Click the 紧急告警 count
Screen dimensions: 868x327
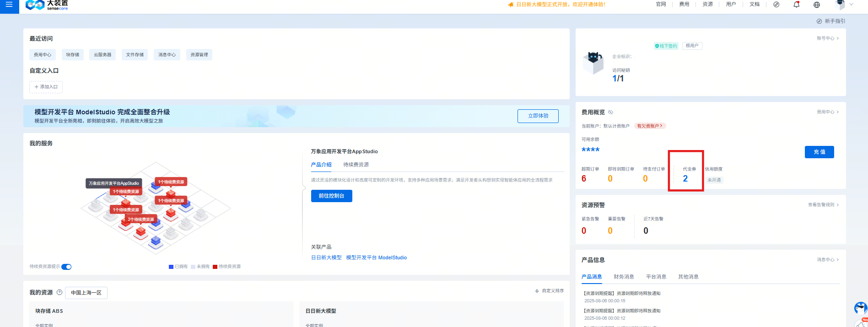(x=584, y=231)
